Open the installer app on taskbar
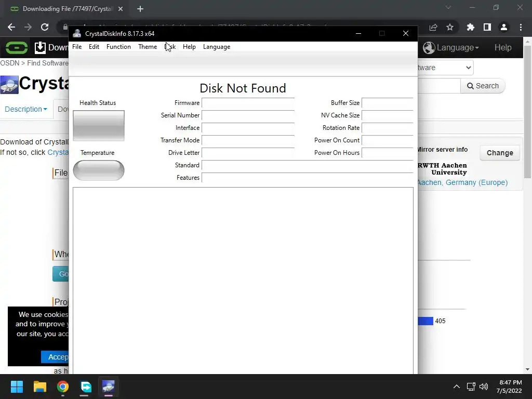 [86, 387]
